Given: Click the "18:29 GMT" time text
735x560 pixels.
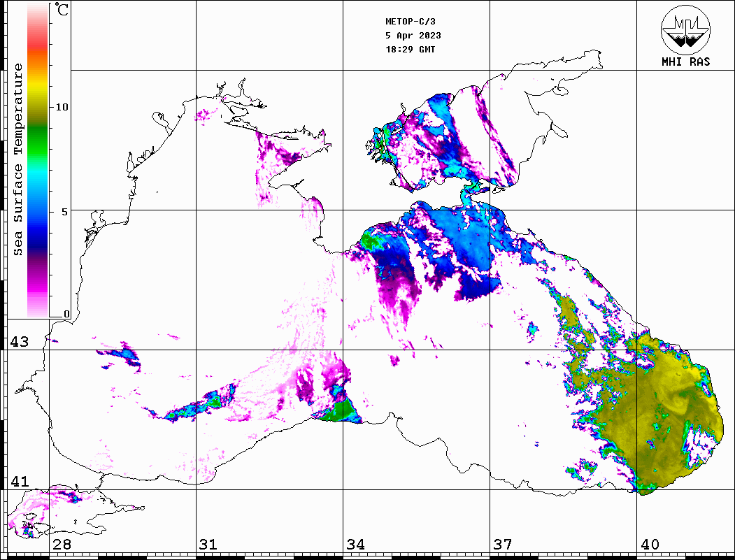Looking at the screenshot, I should pyautogui.click(x=411, y=49).
